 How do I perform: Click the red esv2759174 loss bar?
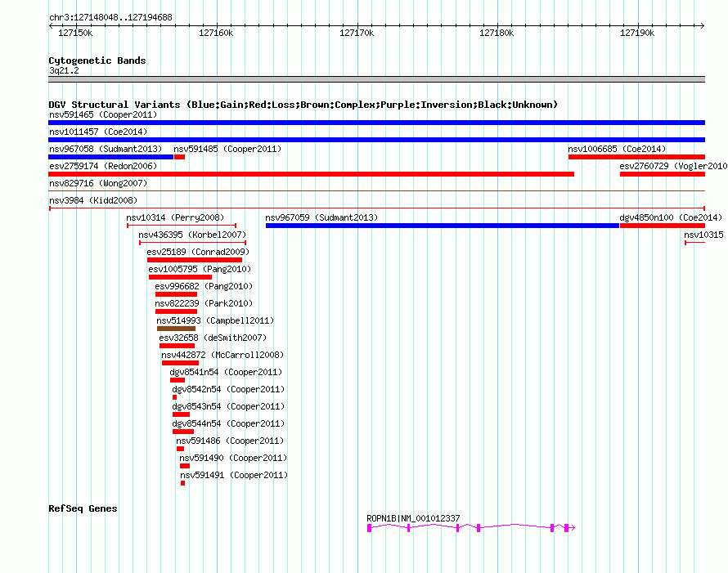click(311, 174)
